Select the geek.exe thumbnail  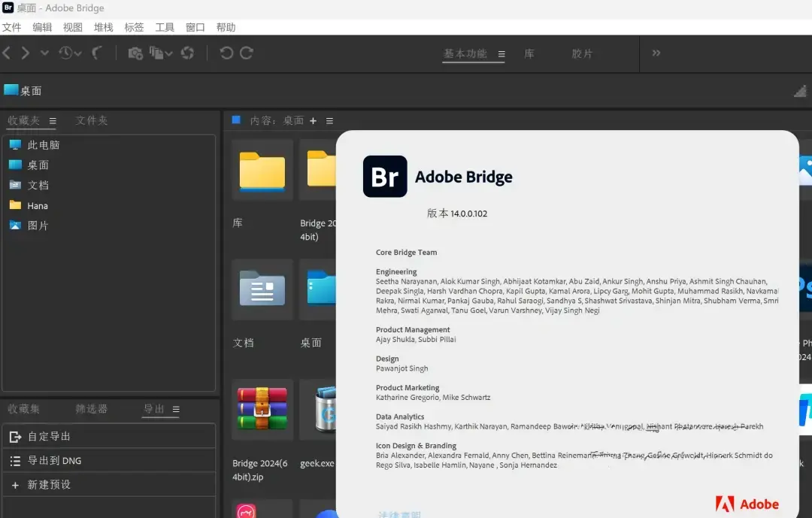pyautogui.click(x=325, y=410)
